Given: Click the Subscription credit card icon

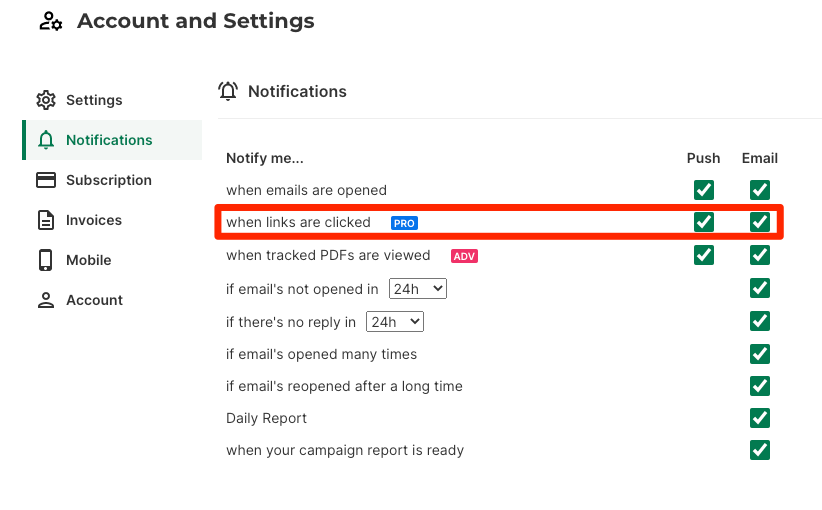Looking at the screenshot, I should (x=45, y=180).
